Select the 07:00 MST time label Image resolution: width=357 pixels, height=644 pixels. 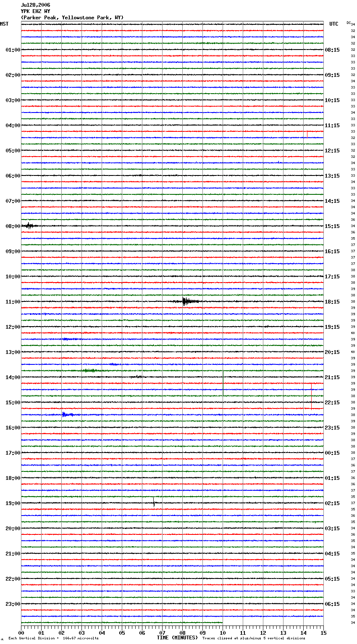[13, 201]
